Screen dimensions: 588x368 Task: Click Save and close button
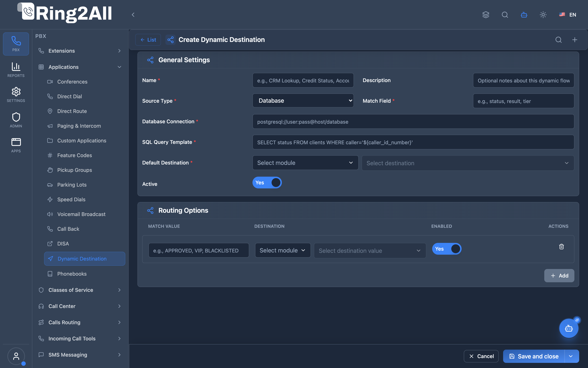pyautogui.click(x=534, y=356)
